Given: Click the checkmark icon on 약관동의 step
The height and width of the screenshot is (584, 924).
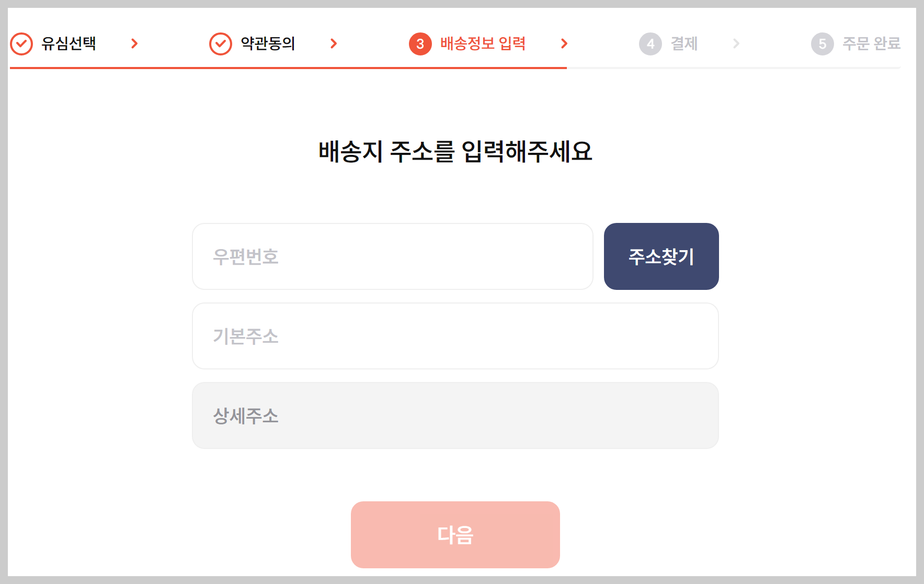Looking at the screenshot, I should (x=220, y=43).
